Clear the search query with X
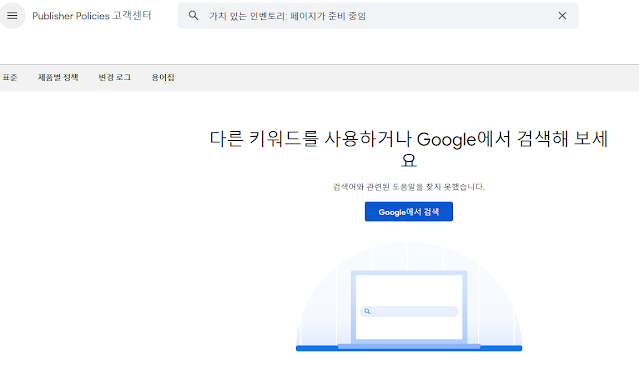Image resolution: width=639 pixels, height=382 pixels. pyautogui.click(x=562, y=15)
